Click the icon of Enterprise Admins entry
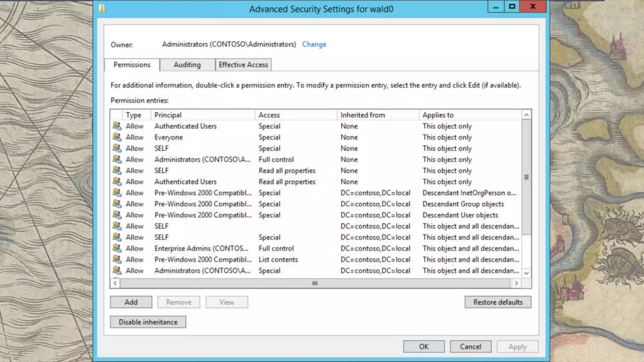The height and width of the screenshot is (362, 644). point(117,248)
